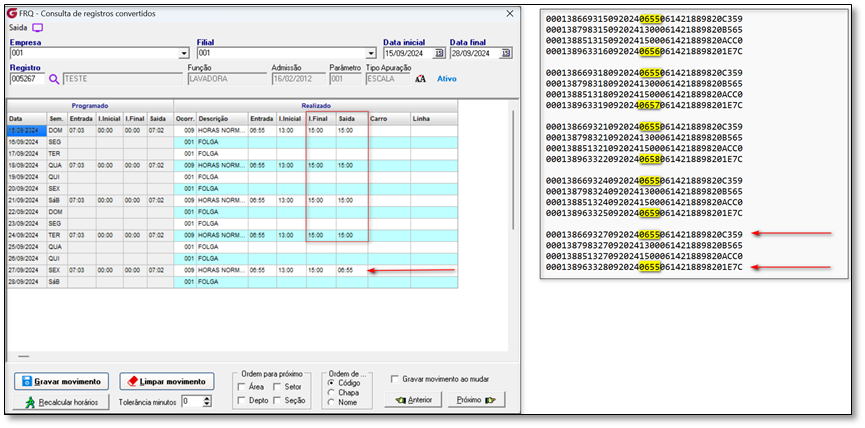This screenshot has height=428, width=865.
Task: Click the FRQ application logo icon
Action: pos(13,13)
